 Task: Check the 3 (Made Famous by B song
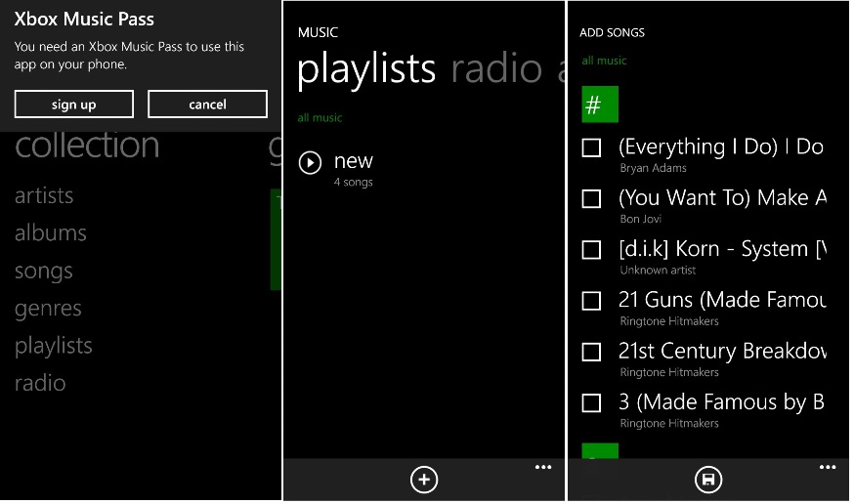point(591,403)
